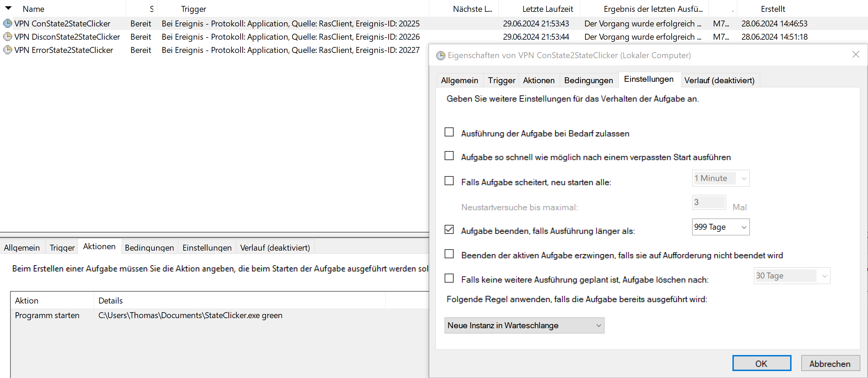Switch to the Trigger tab
The width and height of the screenshot is (868, 378).
(501, 80)
